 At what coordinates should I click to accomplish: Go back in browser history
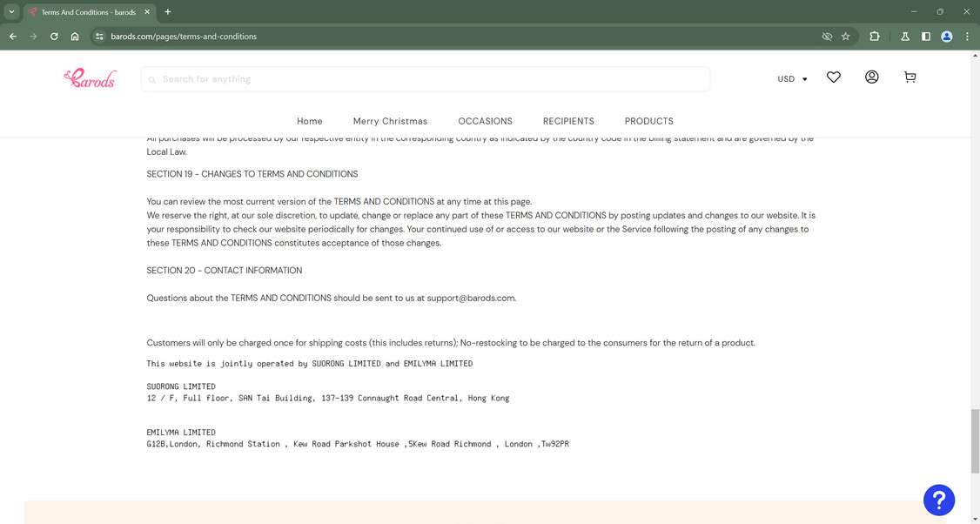pyautogui.click(x=12, y=37)
